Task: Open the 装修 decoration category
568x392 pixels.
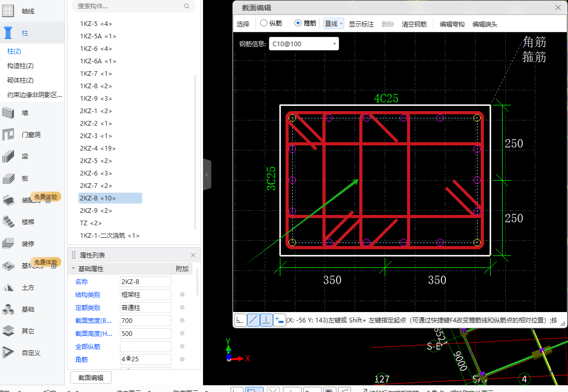Action: click(28, 244)
